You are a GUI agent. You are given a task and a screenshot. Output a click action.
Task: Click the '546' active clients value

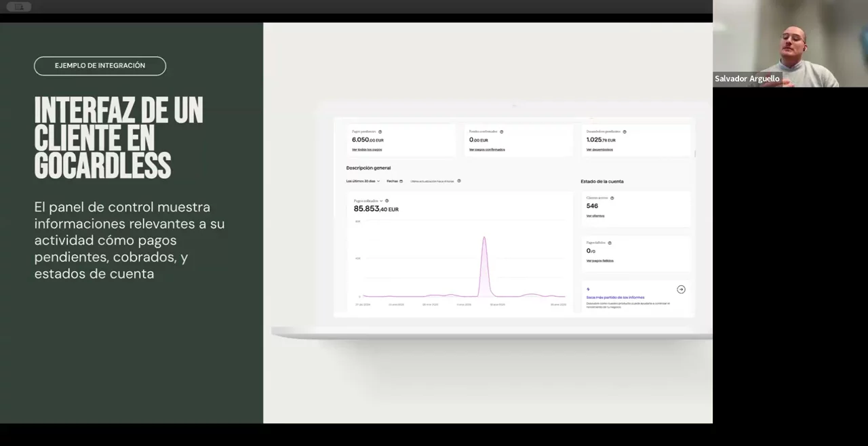click(x=592, y=206)
